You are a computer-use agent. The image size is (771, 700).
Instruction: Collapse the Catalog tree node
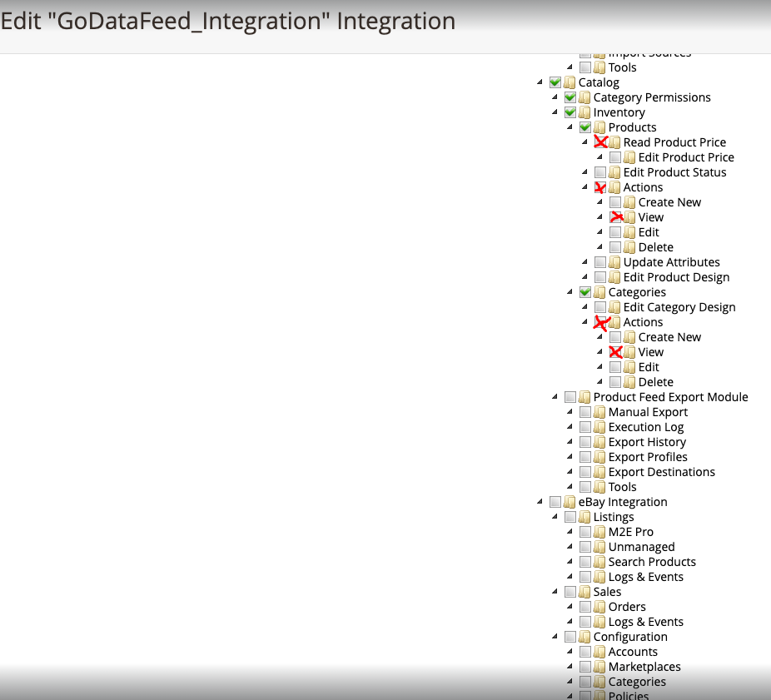tap(540, 82)
